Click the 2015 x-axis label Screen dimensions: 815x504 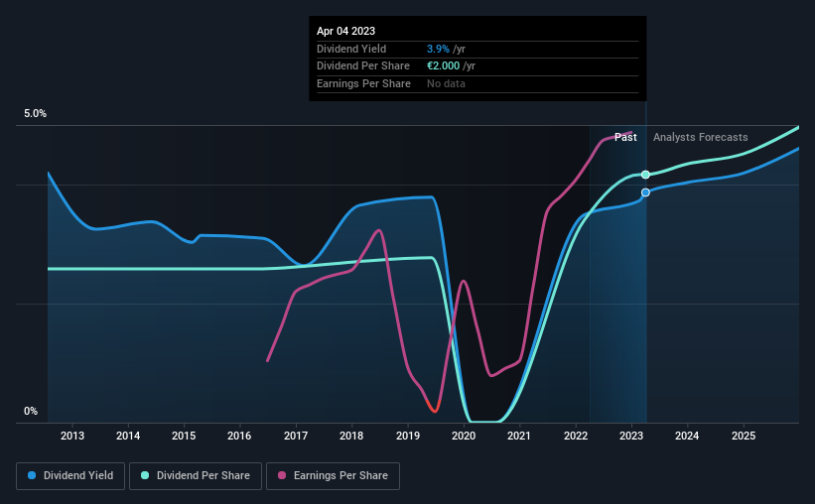pyautogui.click(x=184, y=436)
